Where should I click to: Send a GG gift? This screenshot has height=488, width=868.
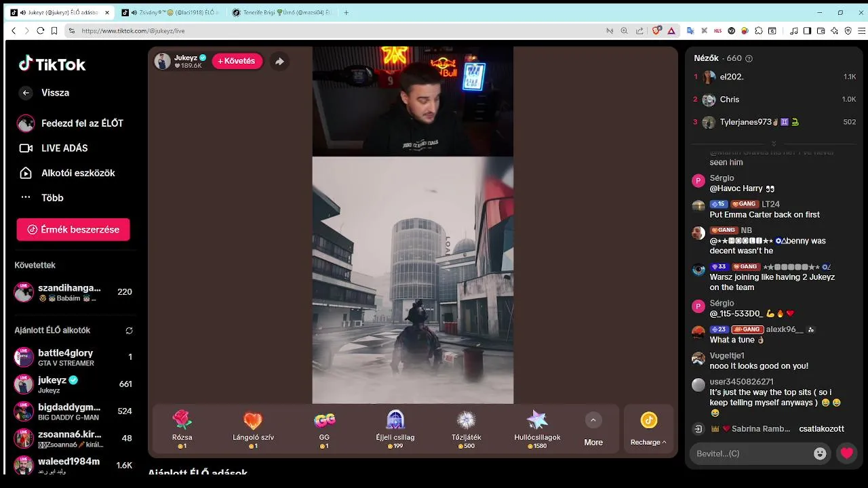click(324, 429)
